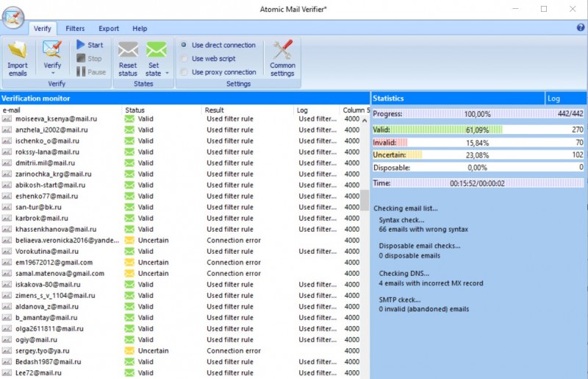The image size is (588, 379).
Task: Select the Statistics panel tab
Action: coord(457,99)
